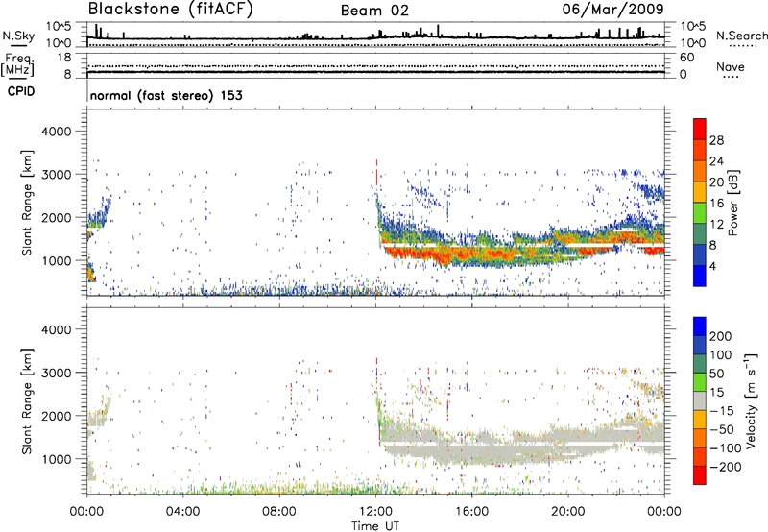Click the "12" value on Power colorbar
The height and width of the screenshot is (532, 768).
point(716,225)
